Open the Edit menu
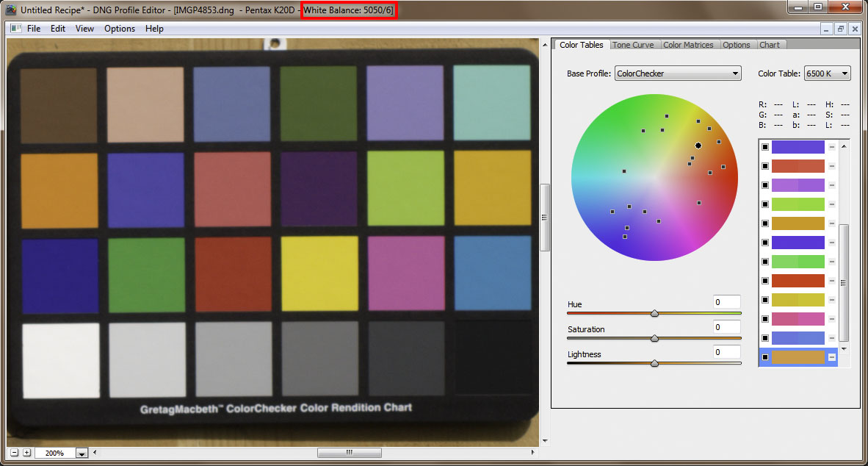This screenshot has width=868, height=466. click(x=57, y=29)
